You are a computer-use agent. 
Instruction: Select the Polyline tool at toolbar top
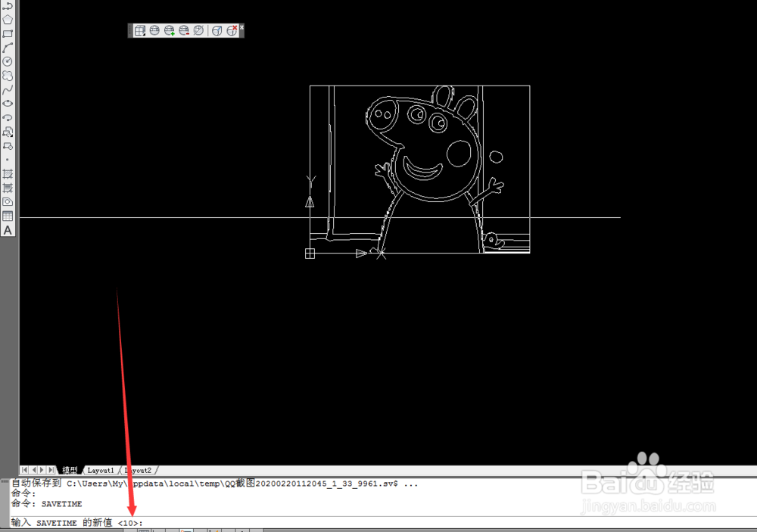8,6
